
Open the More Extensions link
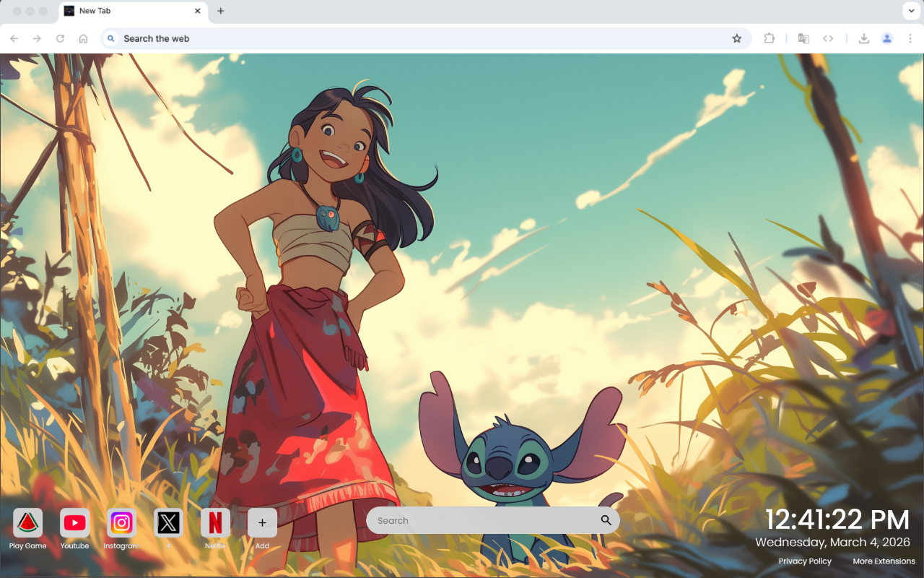[884, 561]
